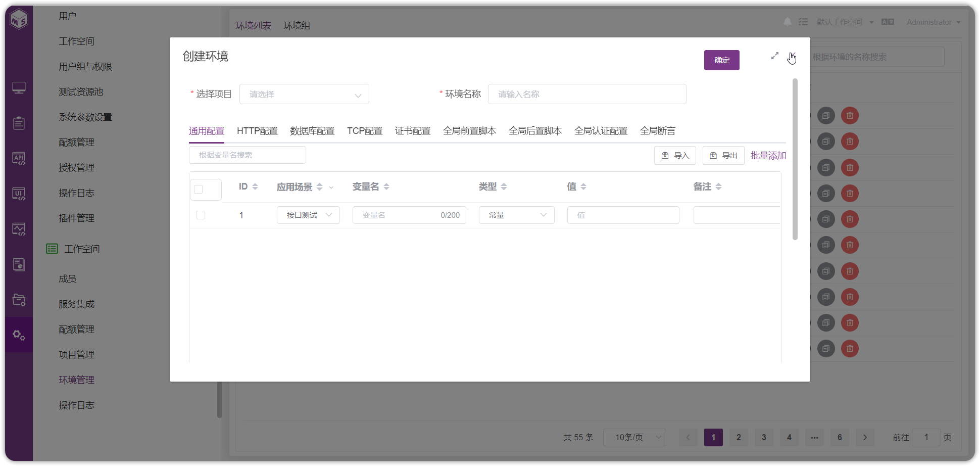Viewport: 980px width, 466px height.
Task: Switch to the TCP配置 tab
Action: click(x=365, y=131)
